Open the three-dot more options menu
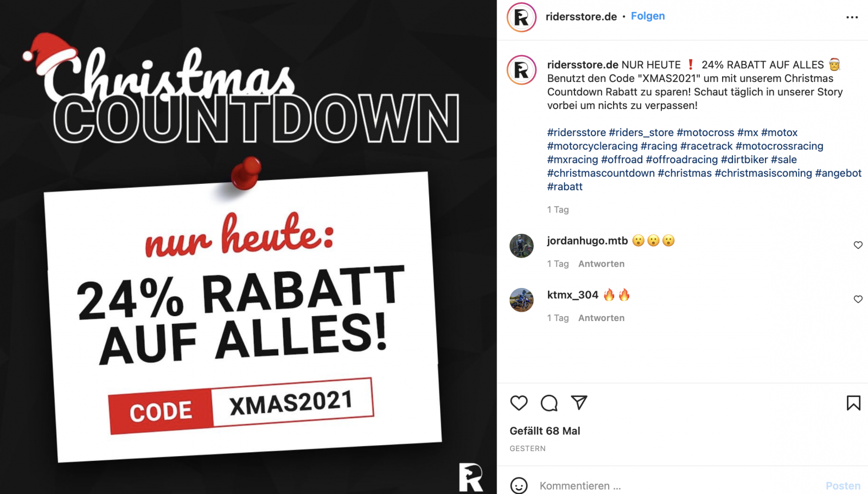The image size is (868, 494). tap(852, 17)
